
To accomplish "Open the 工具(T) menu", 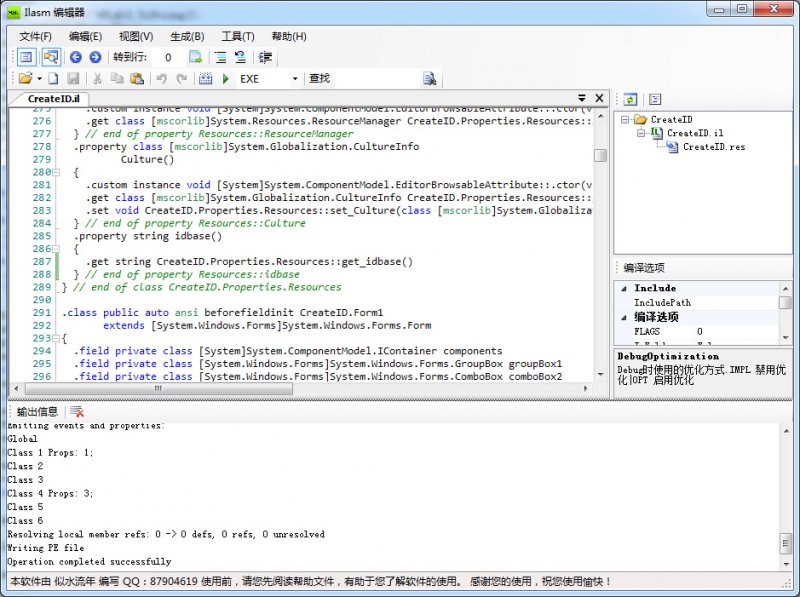I will pos(237,36).
